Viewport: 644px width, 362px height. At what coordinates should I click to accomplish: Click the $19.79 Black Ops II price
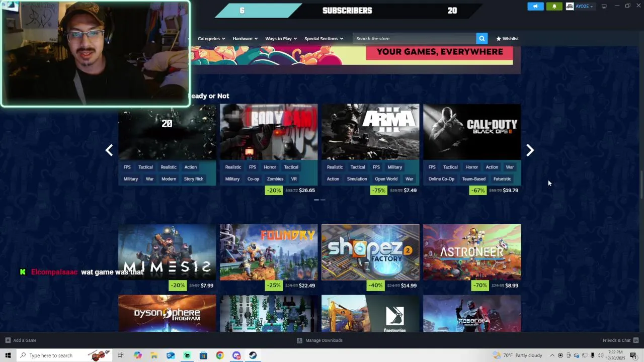point(510,191)
